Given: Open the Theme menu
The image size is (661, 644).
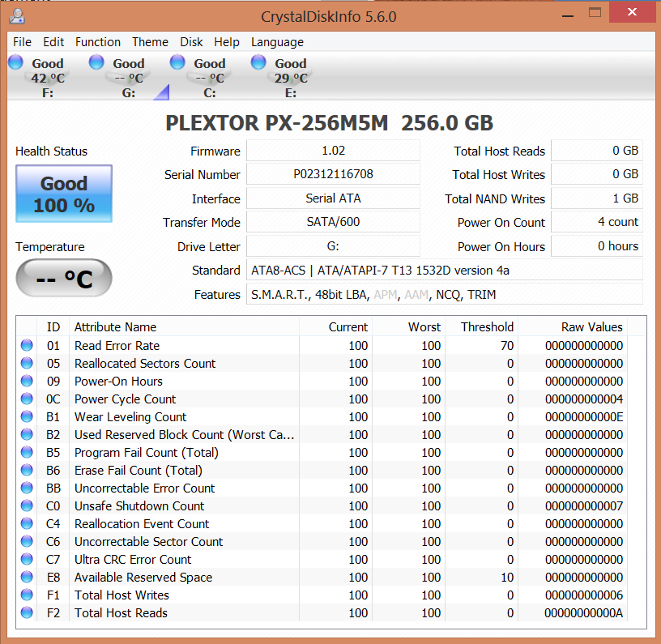Looking at the screenshot, I should point(150,42).
